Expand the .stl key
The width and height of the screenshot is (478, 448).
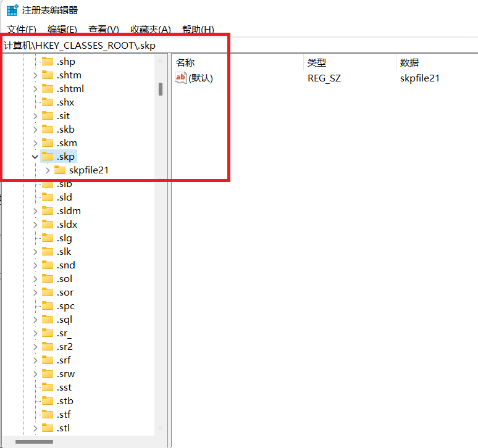coord(35,428)
